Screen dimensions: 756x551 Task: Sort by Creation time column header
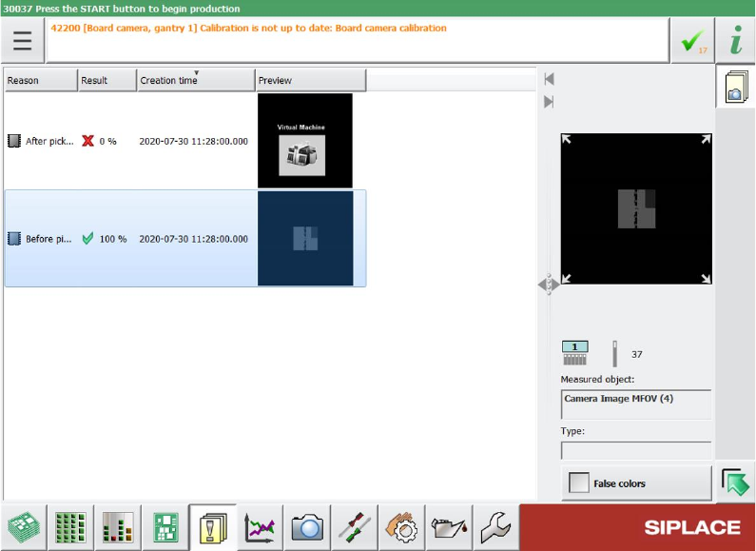(196, 80)
